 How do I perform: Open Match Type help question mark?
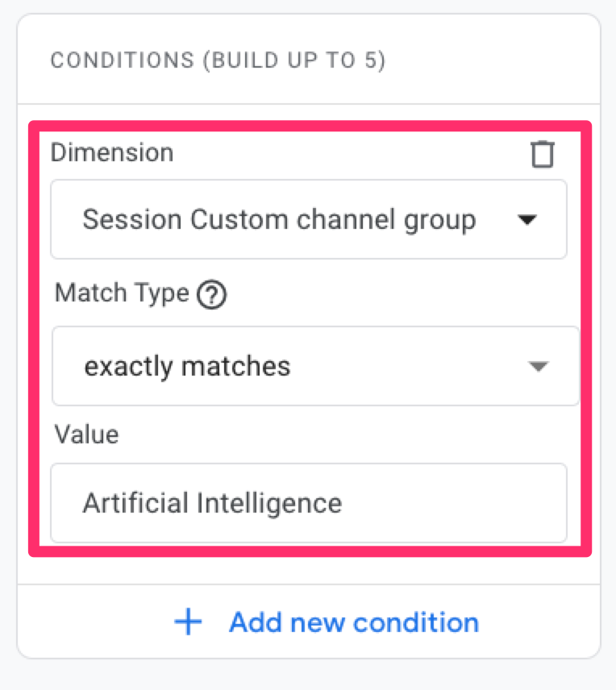(212, 295)
